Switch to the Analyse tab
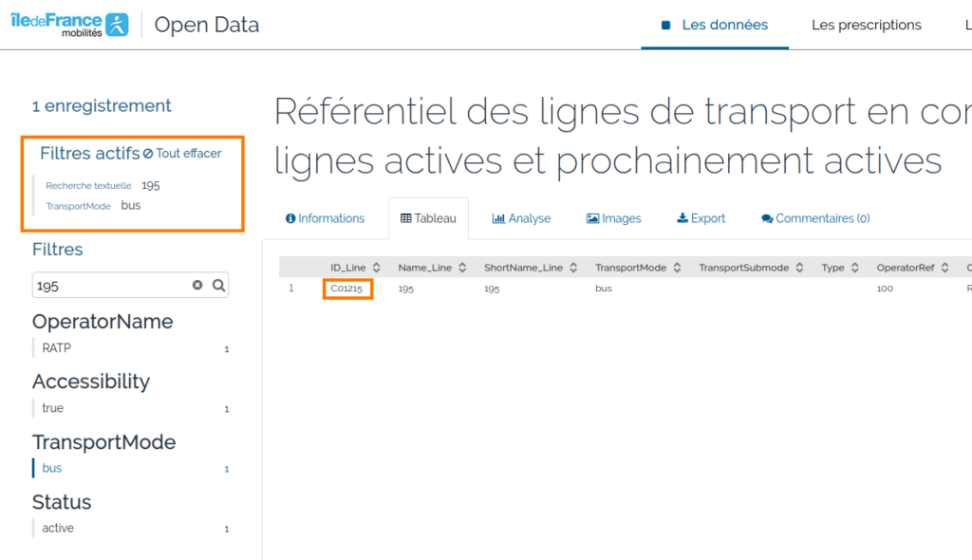The image size is (972, 560). 521,218
